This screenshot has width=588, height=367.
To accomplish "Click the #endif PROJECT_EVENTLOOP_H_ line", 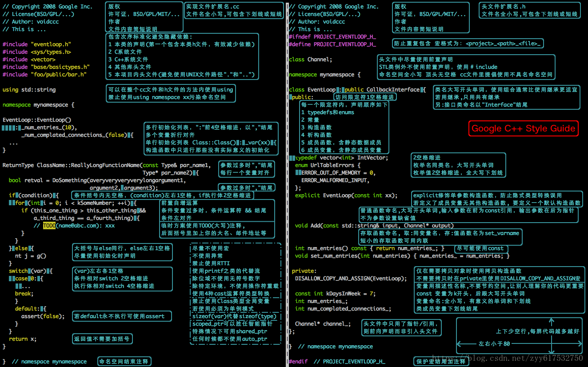I will click(336, 362).
